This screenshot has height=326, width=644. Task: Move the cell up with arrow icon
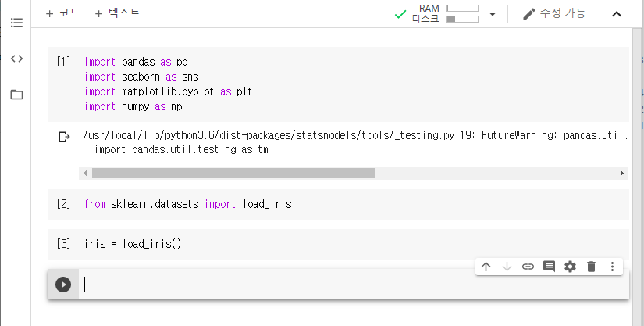(486, 267)
